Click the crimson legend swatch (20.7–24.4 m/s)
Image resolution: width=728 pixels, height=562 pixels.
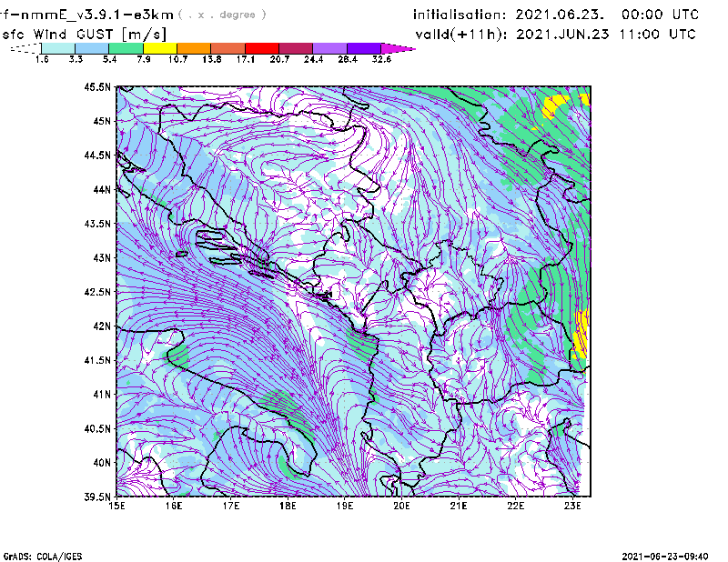coord(296,48)
